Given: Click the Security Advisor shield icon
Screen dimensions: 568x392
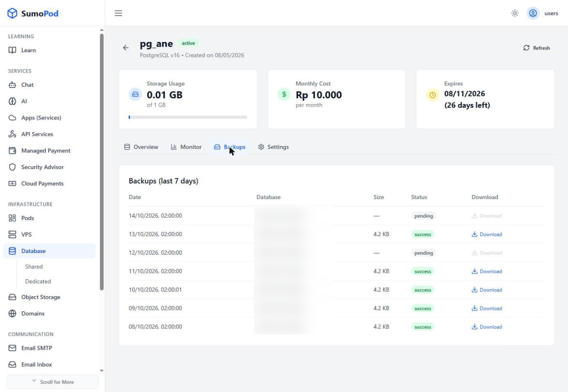Looking at the screenshot, I should click(x=13, y=167).
